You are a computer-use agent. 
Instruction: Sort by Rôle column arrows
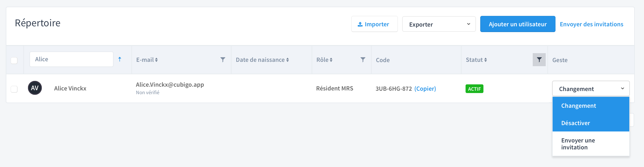[x=331, y=60]
